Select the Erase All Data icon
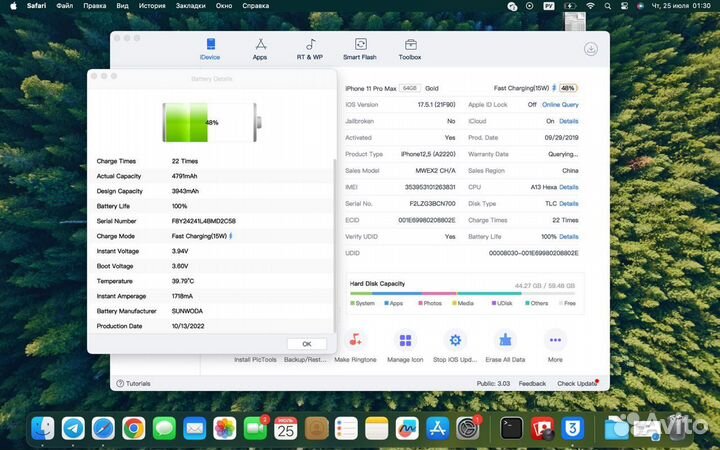 (505, 341)
